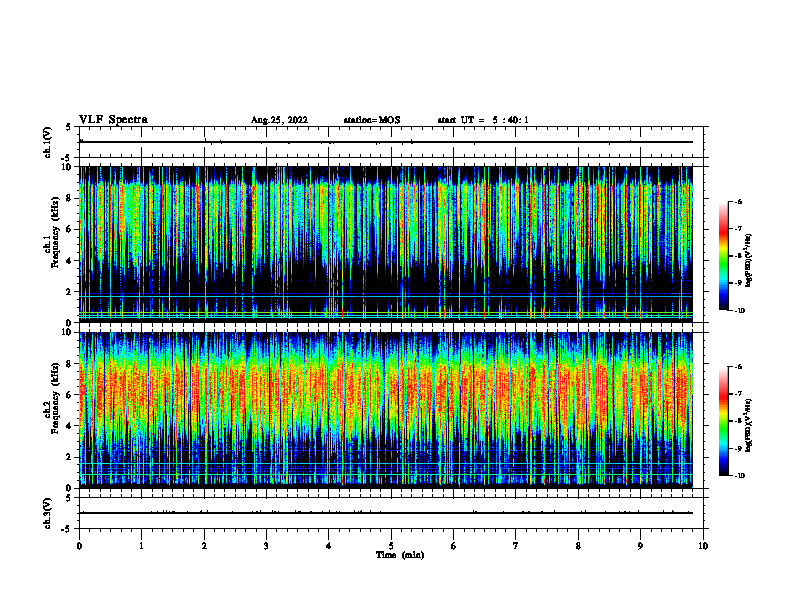The width and height of the screenshot is (792, 612).
Task: Click the "5" upper tick of ch.1(V) axis
Action: pos(68,128)
